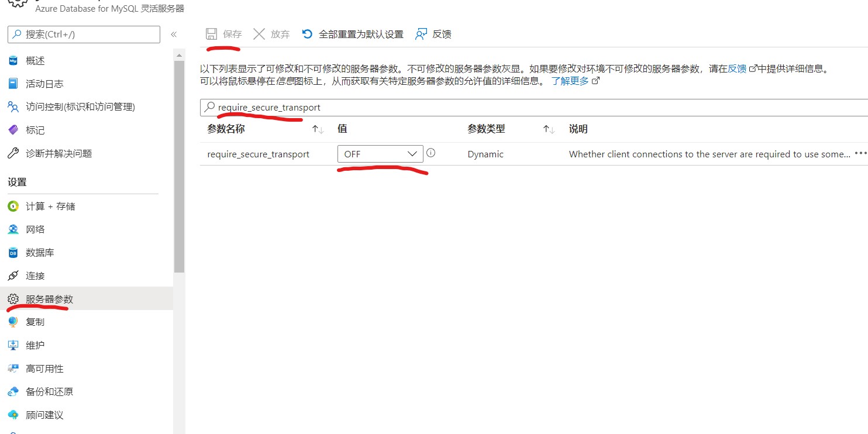This screenshot has height=434, width=868.
Task: Click the Feedback (反馈) person icon
Action: coord(421,34)
